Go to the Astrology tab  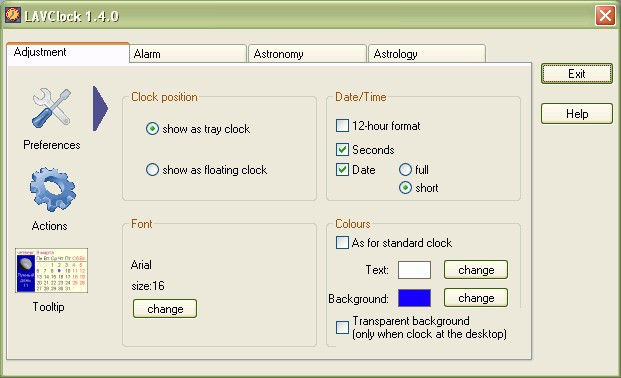(x=427, y=54)
